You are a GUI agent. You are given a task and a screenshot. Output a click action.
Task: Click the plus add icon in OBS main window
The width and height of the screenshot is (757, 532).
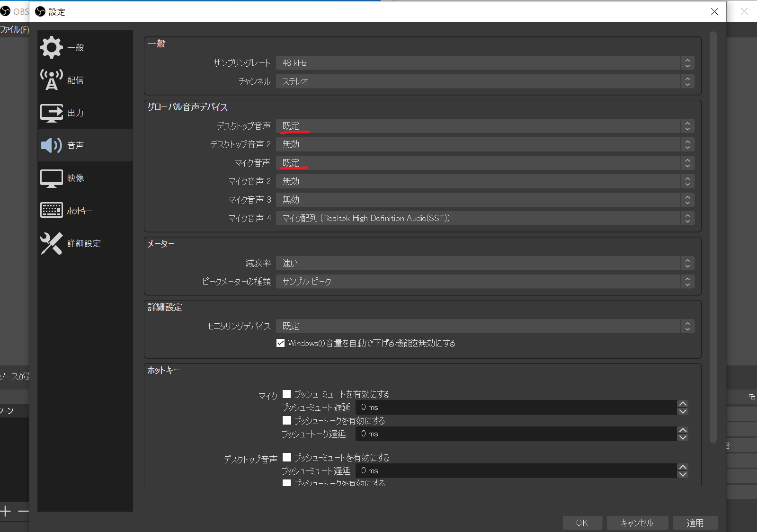(x=5, y=511)
